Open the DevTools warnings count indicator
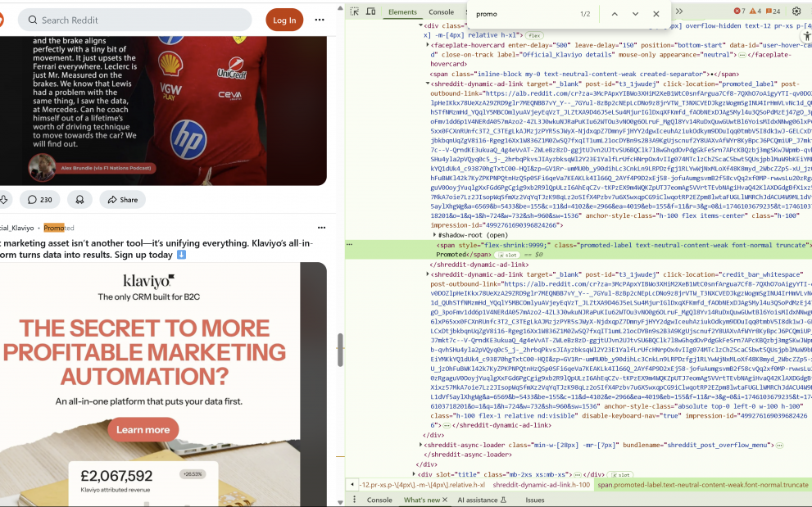This screenshot has height=507, width=812. 755,11
